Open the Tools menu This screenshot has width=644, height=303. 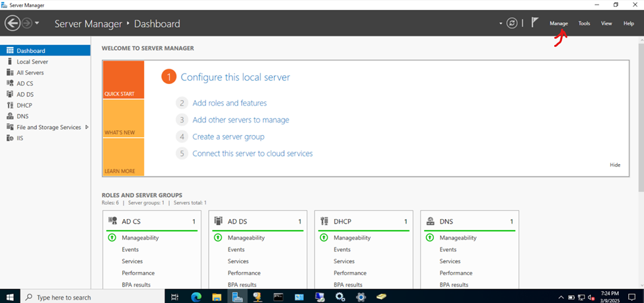tap(584, 23)
